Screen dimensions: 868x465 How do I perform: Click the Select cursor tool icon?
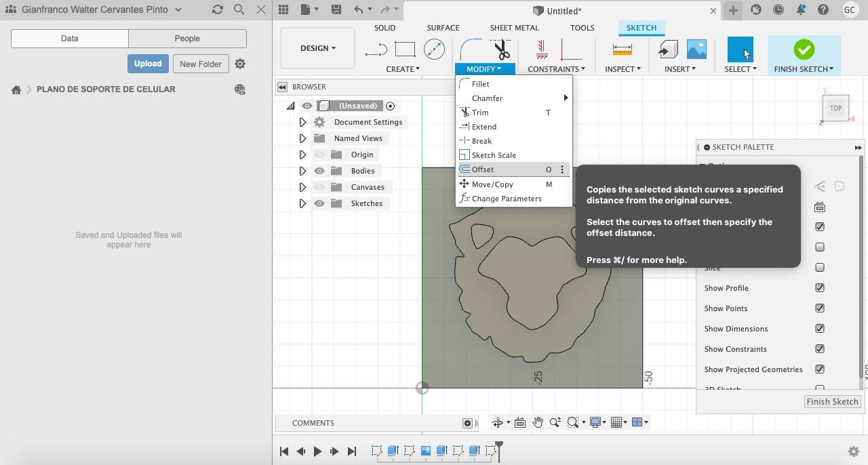tap(741, 49)
